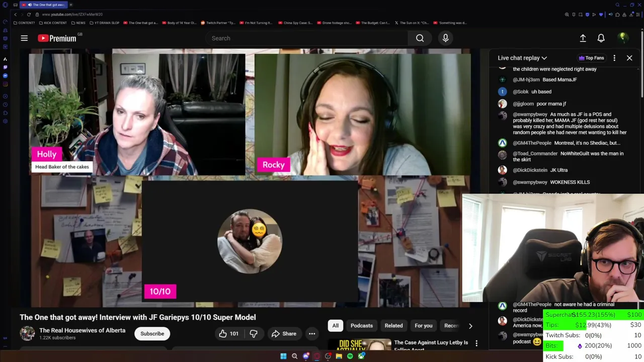This screenshot has height=362, width=644.
Task: Click the video title text
Action: [138, 317]
